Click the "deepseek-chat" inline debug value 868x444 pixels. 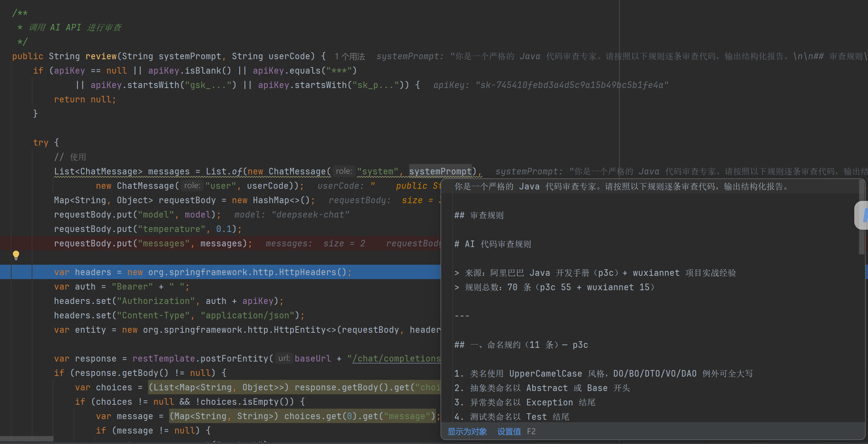pos(310,214)
